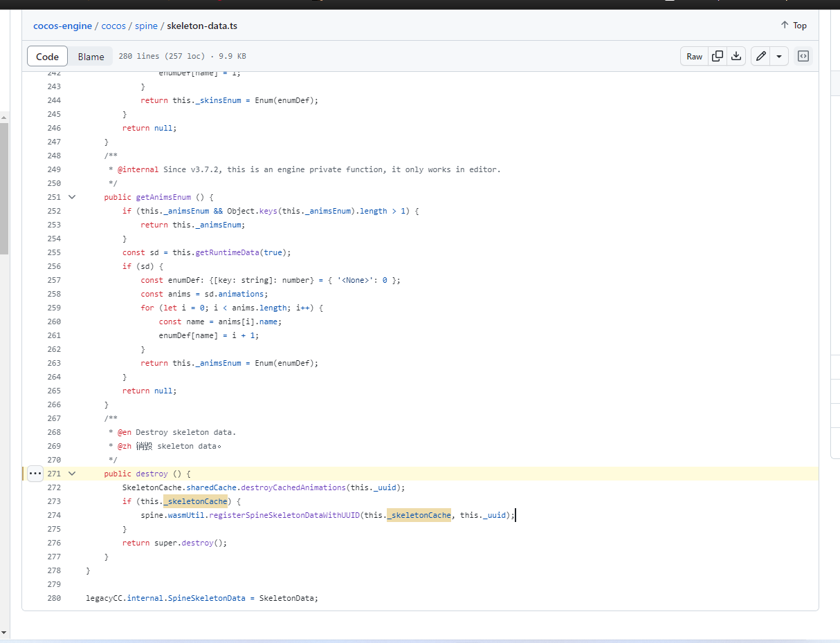Switch to the Code view tab
Screen dimensions: 840x643
pyautogui.click(x=48, y=57)
